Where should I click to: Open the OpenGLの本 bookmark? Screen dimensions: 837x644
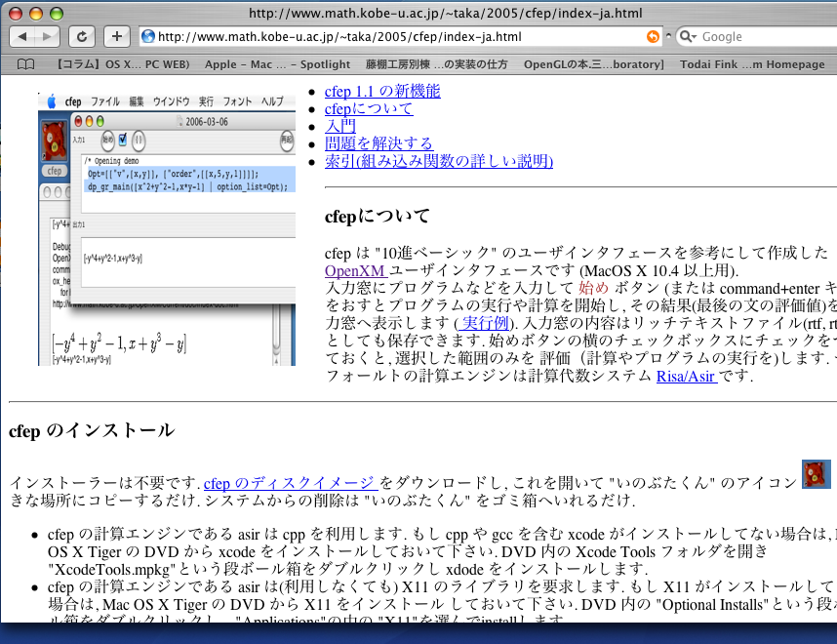(x=593, y=64)
